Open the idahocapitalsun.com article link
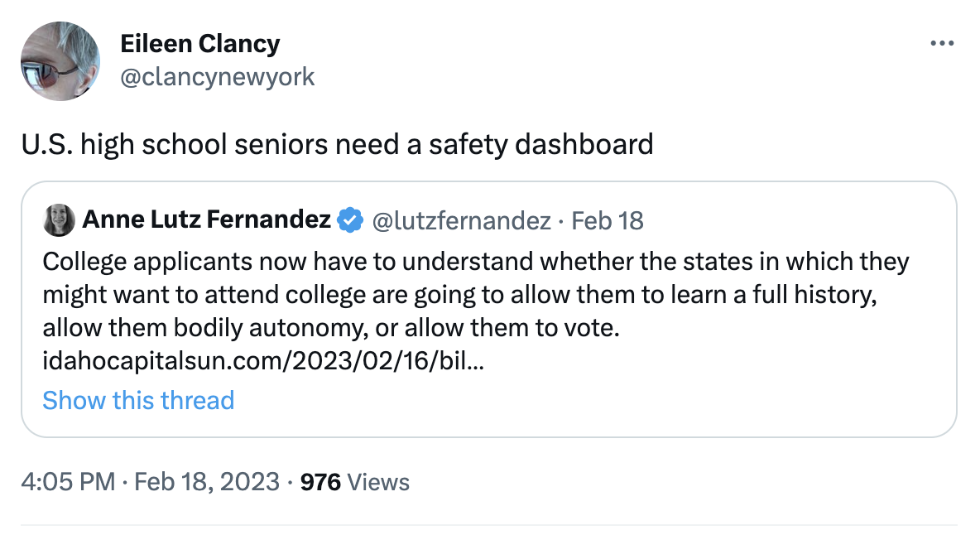 point(263,362)
